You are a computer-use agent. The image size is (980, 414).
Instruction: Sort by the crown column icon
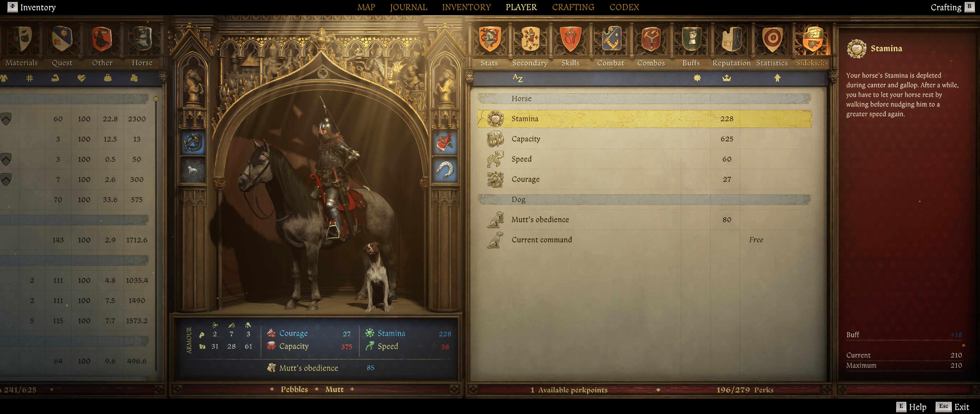pos(727,78)
